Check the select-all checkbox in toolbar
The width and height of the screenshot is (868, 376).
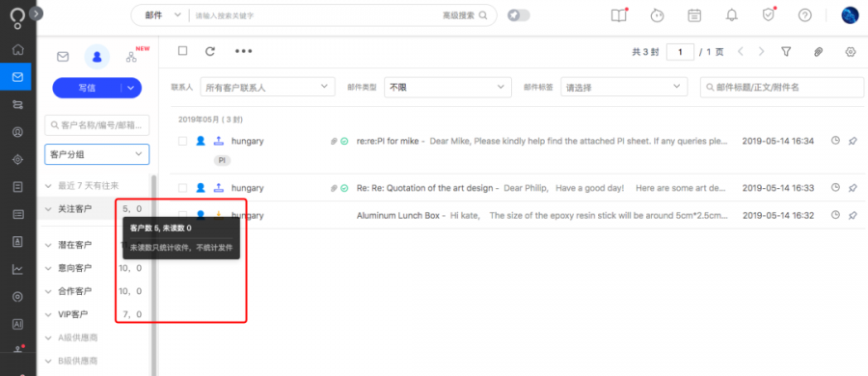182,51
